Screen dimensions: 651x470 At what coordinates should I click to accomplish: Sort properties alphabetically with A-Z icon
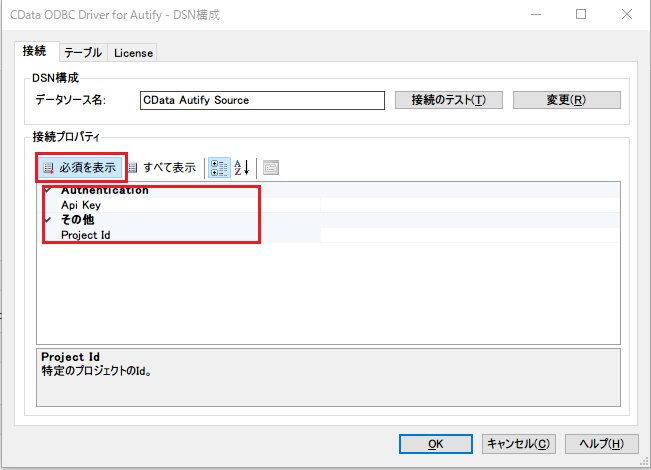[x=242, y=168]
